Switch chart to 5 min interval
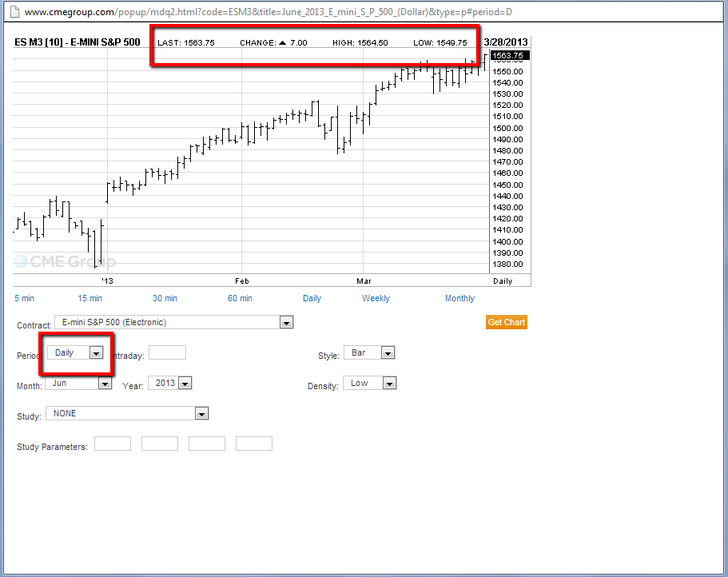This screenshot has height=577, width=728. tap(24, 298)
